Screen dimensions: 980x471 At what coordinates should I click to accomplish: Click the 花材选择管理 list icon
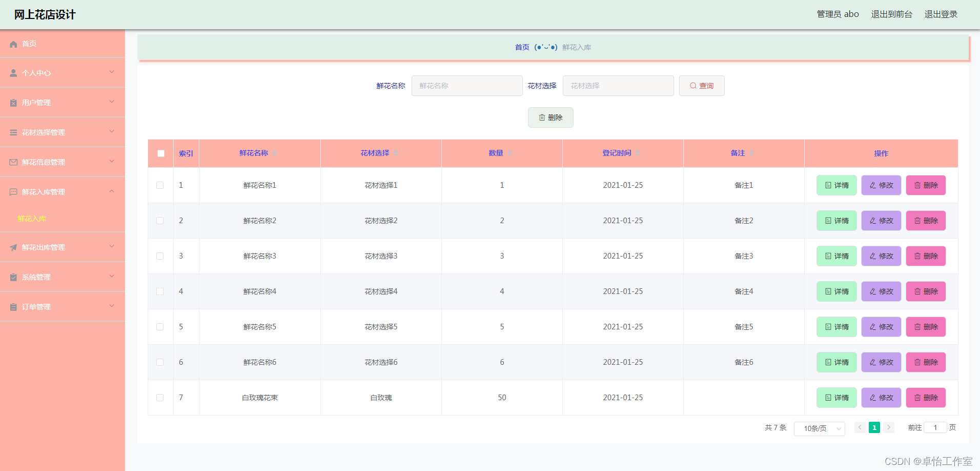tap(12, 132)
